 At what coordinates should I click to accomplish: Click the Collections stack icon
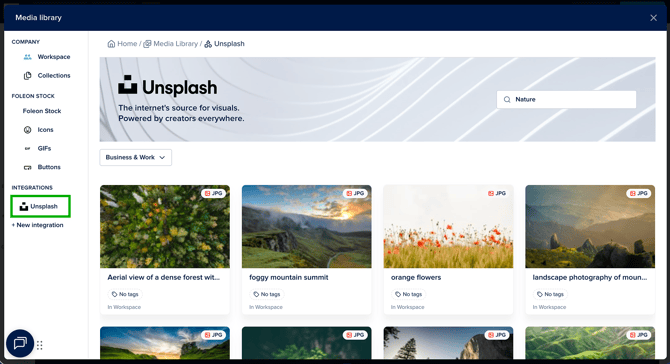pyautogui.click(x=28, y=76)
